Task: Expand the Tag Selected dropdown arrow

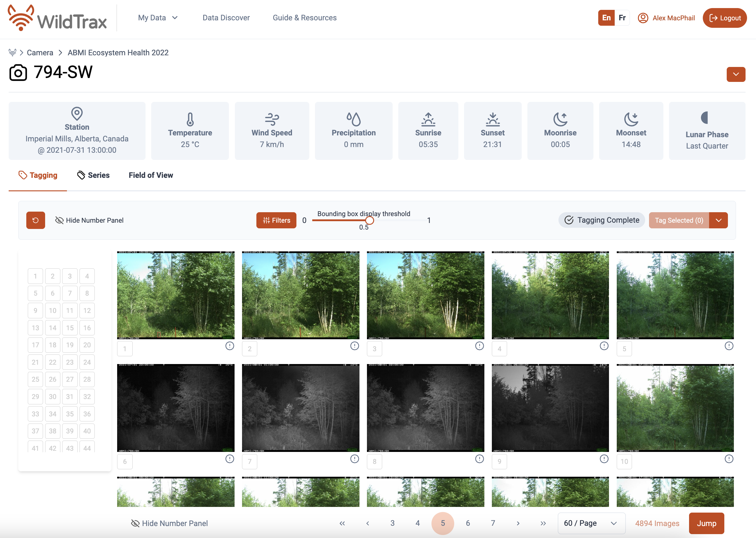Action: click(x=718, y=220)
